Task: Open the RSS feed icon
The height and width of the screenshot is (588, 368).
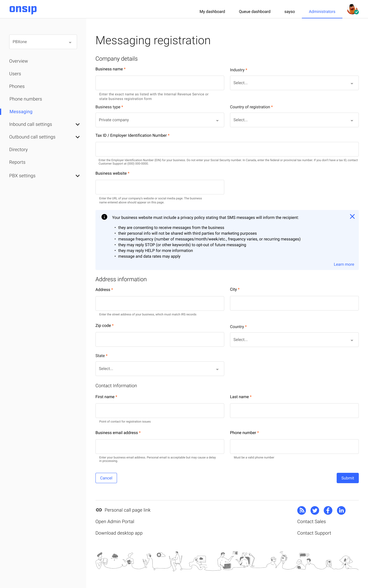Action: click(302, 510)
